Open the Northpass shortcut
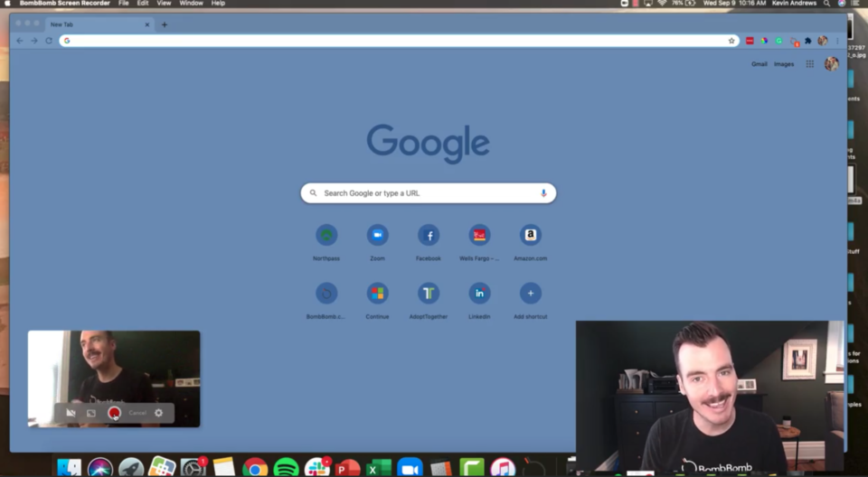This screenshot has height=477, width=868. tap(326, 235)
